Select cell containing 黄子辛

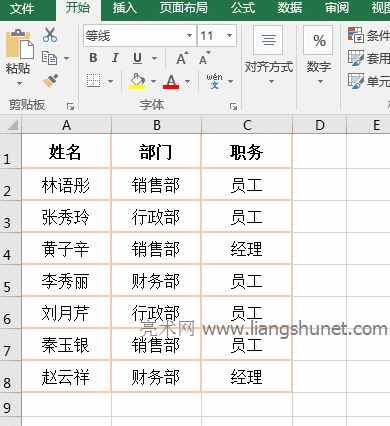66,249
